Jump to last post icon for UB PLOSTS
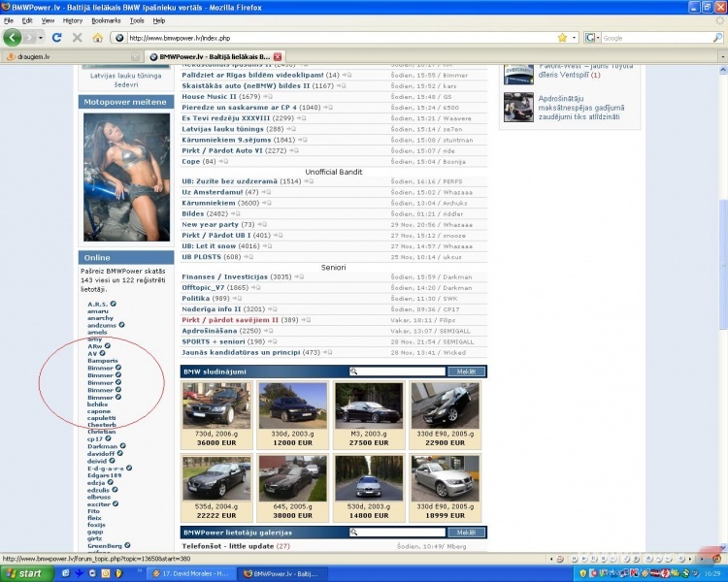This screenshot has height=582, width=728. click(248, 257)
